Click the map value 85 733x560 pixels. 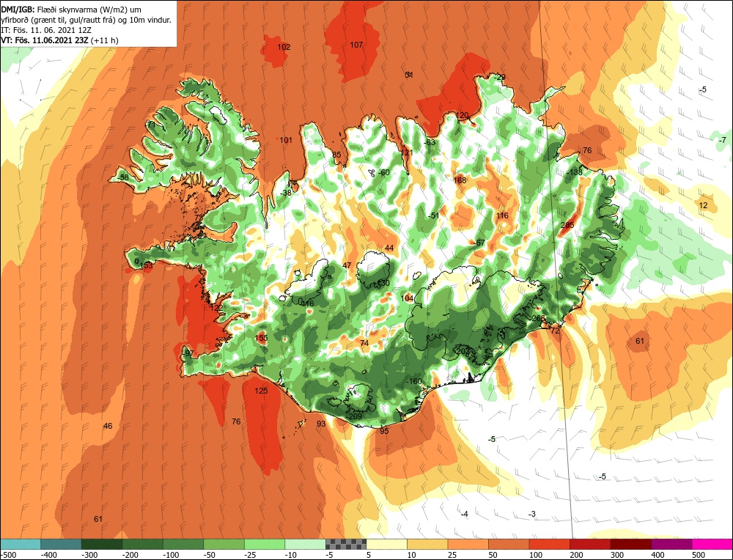click(336, 155)
